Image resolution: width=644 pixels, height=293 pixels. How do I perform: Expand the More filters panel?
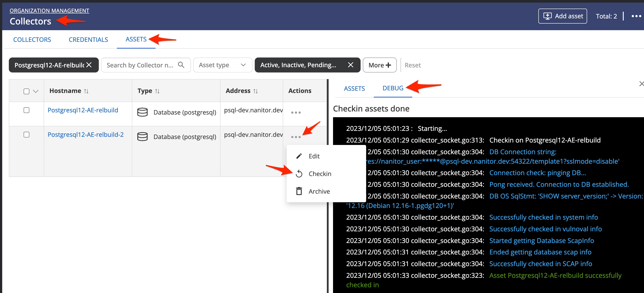pyautogui.click(x=380, y=65)
